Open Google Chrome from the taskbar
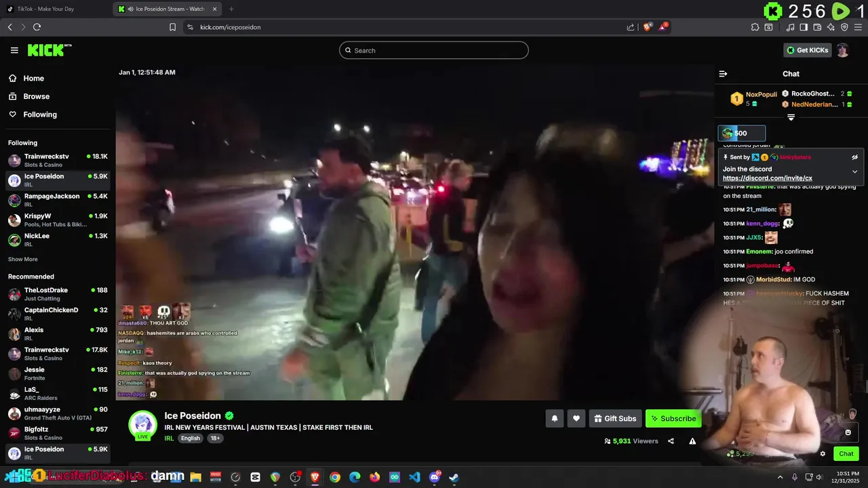 tap(335, 477)
